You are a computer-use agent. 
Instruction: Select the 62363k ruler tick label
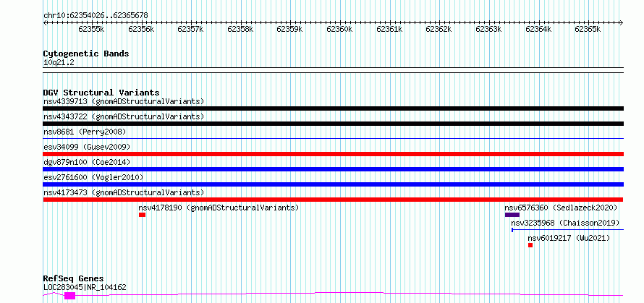tap(488, 29)
